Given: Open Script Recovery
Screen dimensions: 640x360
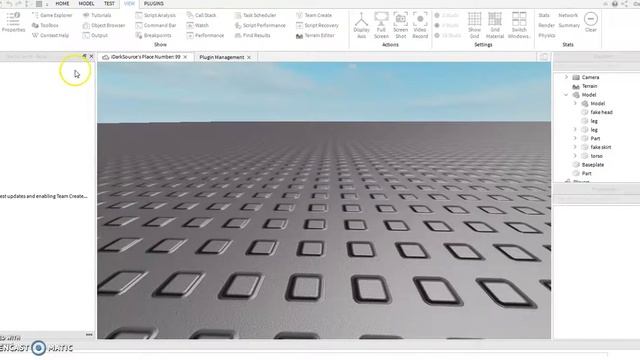Looking at the screenshot, I should pos(317,25).
